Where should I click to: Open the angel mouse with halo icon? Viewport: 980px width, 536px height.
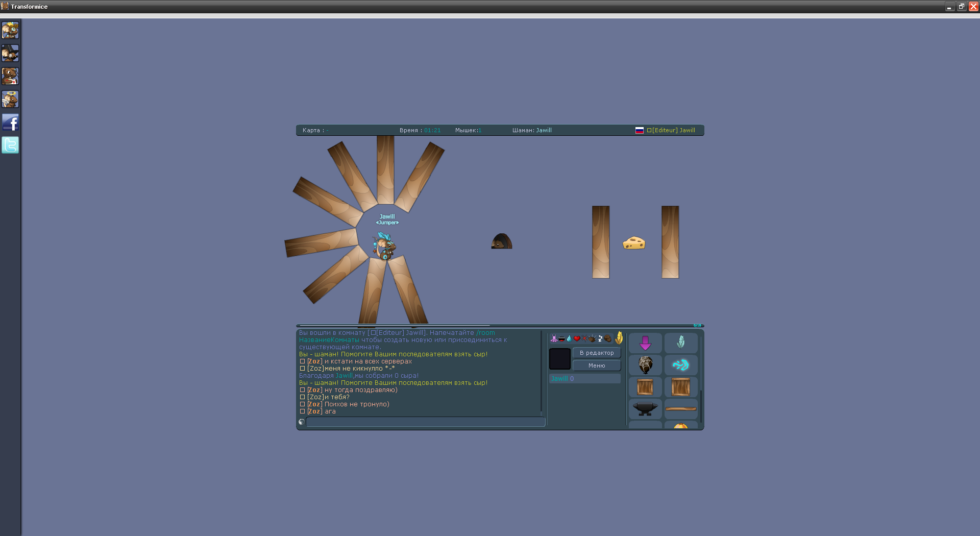coord(10,99)
